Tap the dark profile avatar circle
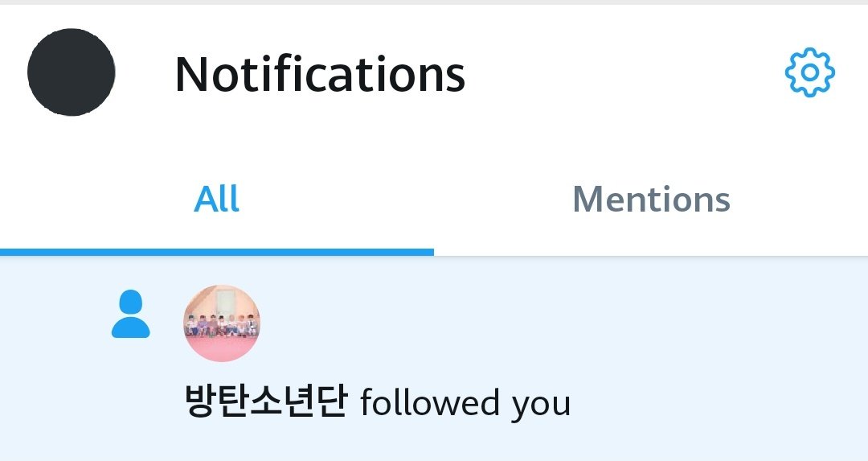Screen dimensions: 868x461 (72, 72)
